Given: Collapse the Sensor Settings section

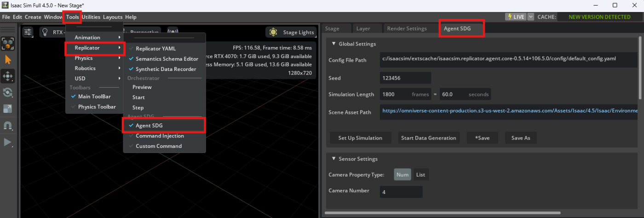Looking at the screenshot, I should click(333, 159).
